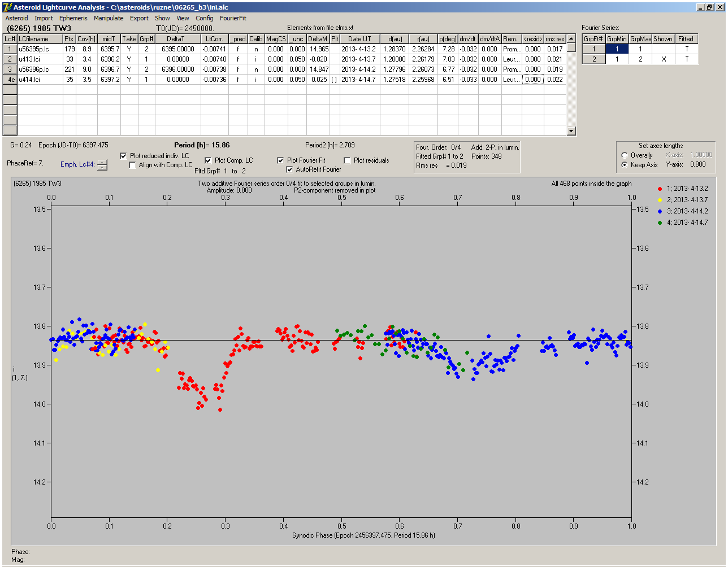Click the rms res column header

(x=555, y=39)
